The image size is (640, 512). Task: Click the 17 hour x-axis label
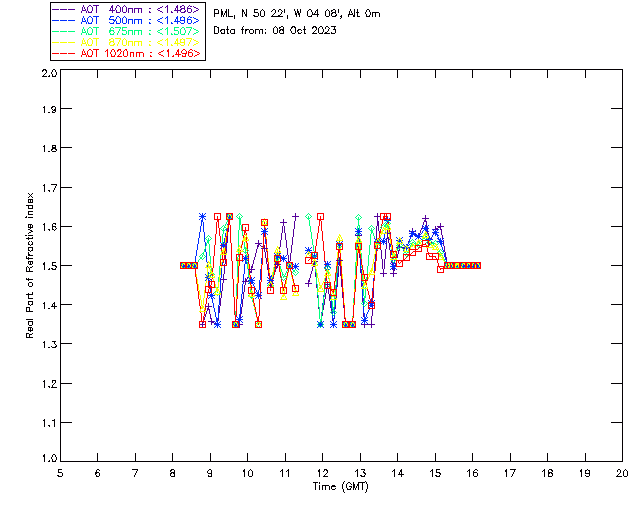[x=510, y=473]
